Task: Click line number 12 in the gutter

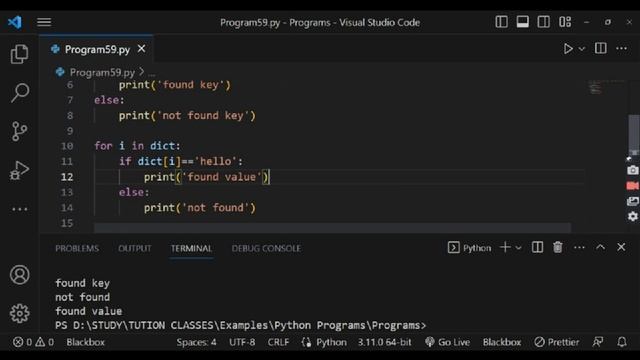Action: [67, 177]
